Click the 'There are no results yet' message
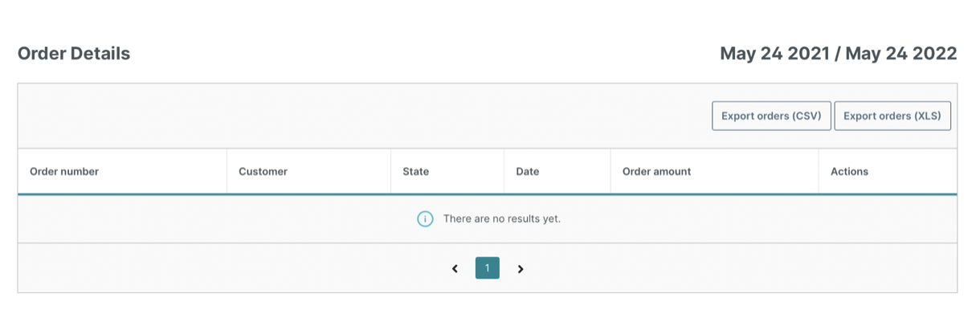Image resolution: width=980 pixels, height=310 pixels. pos(502,218)
